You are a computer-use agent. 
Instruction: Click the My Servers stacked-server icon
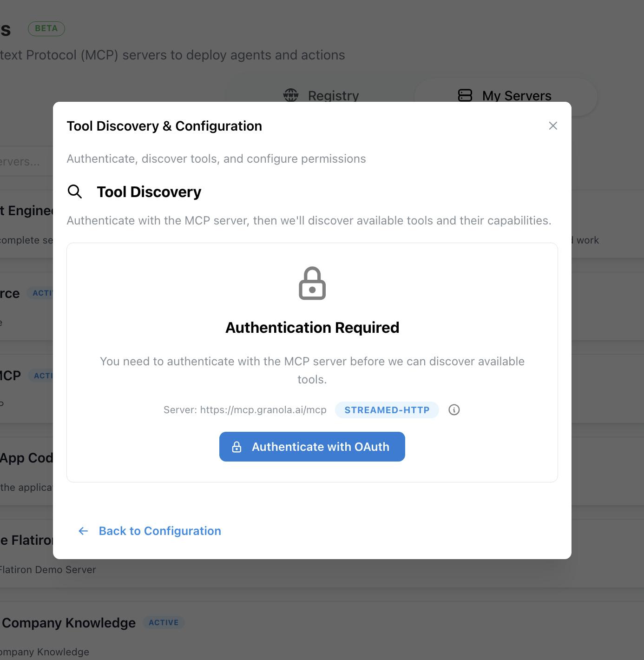tap(465, 95)
